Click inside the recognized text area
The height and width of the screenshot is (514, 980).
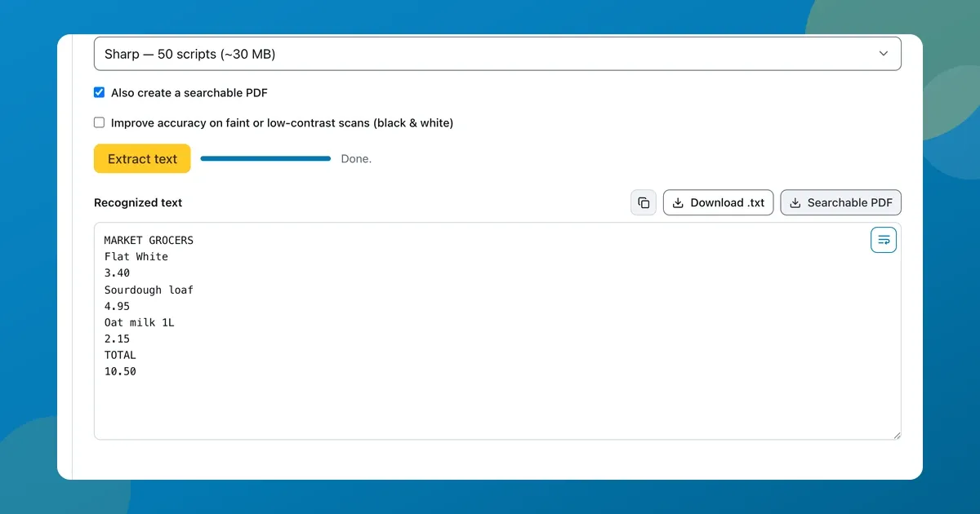(497, 331)
